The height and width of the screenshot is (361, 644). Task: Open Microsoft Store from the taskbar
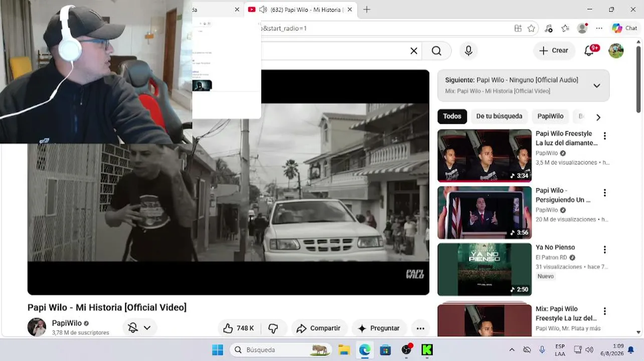click(x=385, y=349)
